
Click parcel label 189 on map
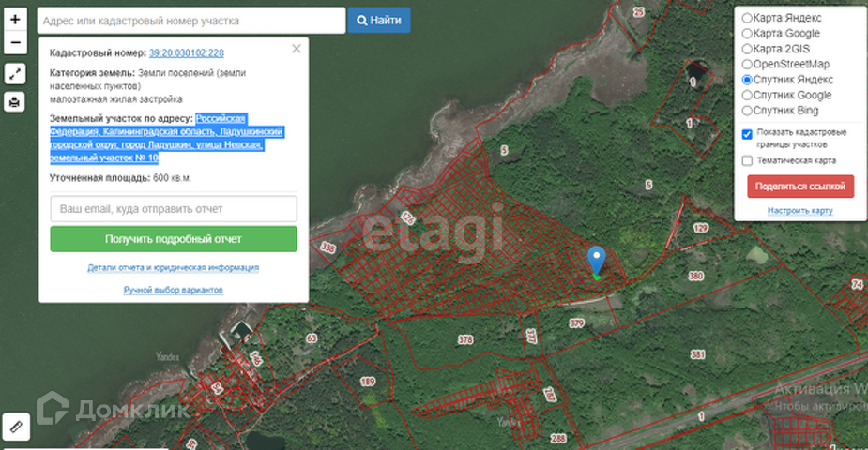pos(368,382)
